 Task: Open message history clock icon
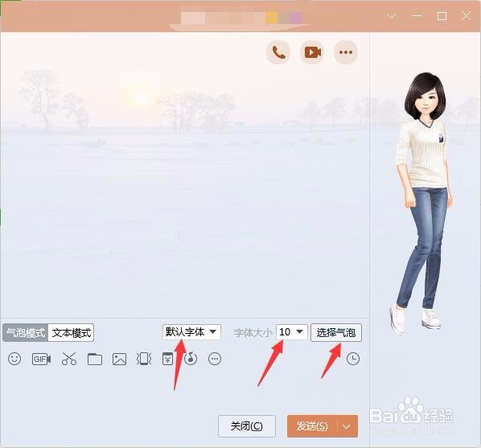[353, 359]
